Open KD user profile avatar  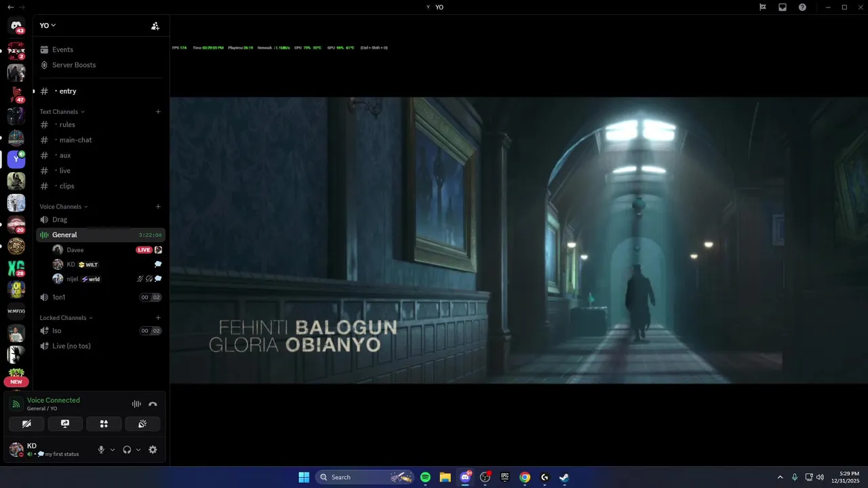[x=16, y=449]
